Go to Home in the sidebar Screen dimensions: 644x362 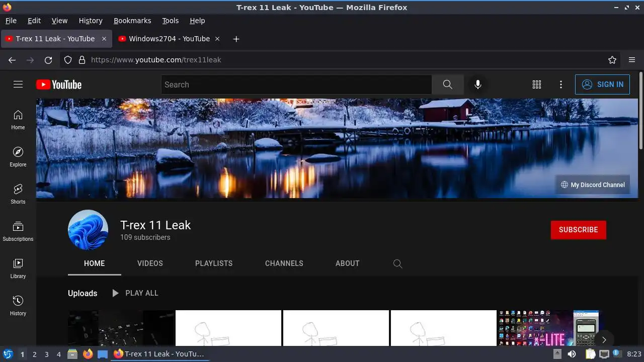18,120
